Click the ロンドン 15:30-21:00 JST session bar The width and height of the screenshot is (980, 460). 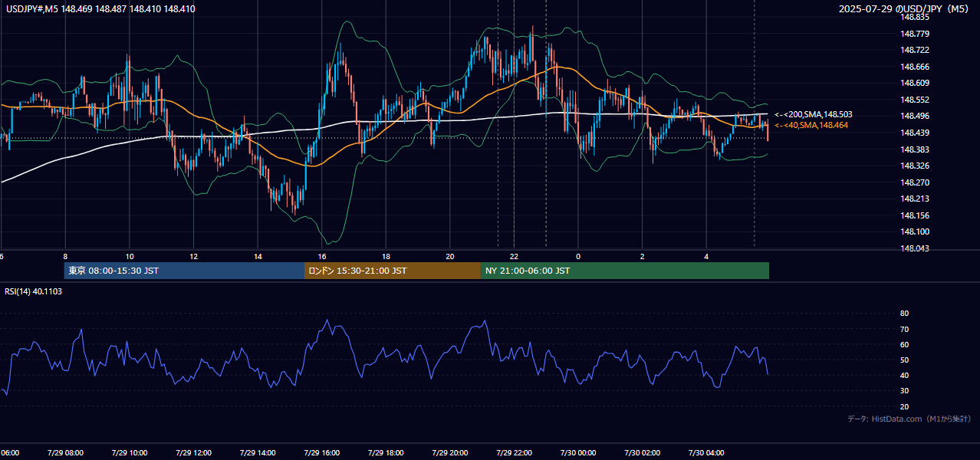[x=393, y=271]
